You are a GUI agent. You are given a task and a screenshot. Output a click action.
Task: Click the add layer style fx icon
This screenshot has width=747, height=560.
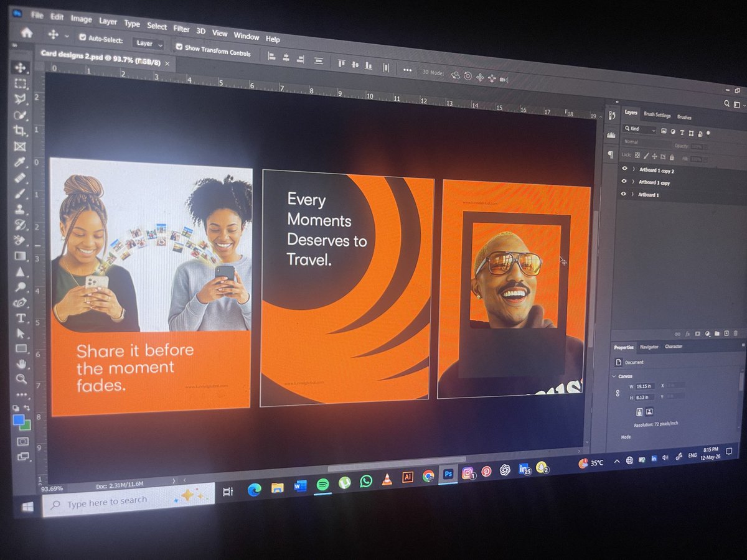click(687, 334)
